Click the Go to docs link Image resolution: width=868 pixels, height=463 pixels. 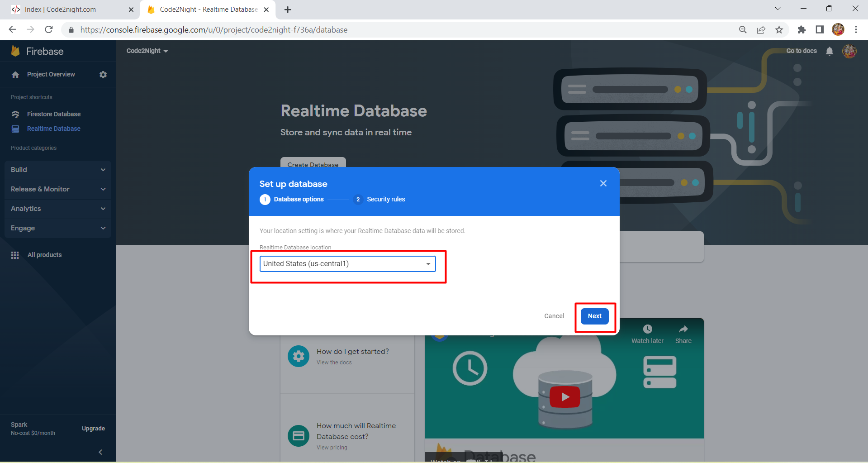(802, 51)
